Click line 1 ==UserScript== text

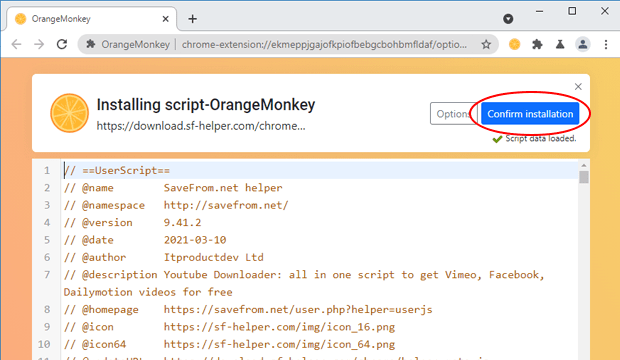click(x=117, y=171)
